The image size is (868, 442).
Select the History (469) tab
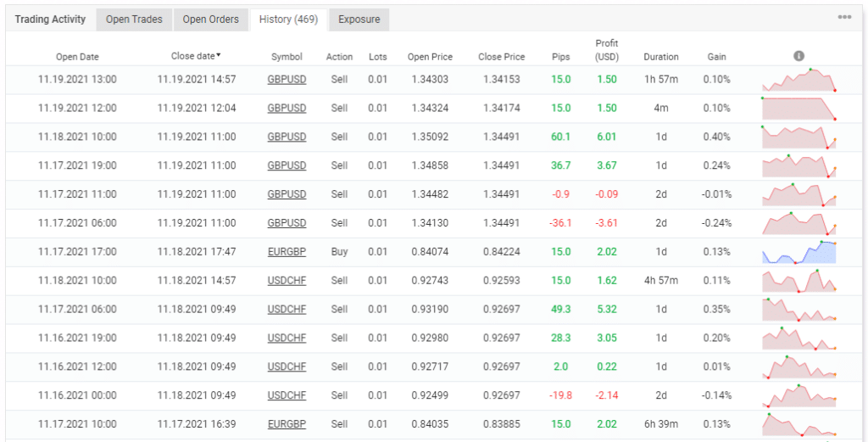[x=288, y=20]
